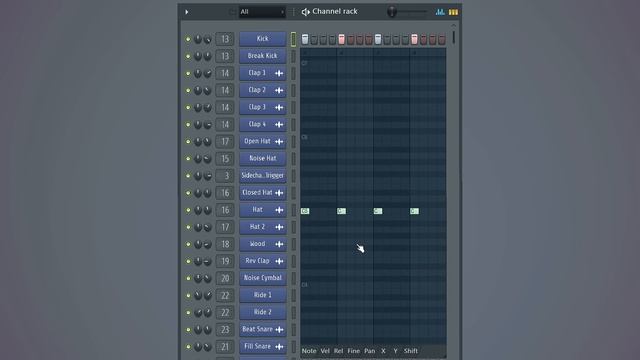Toggle the last Kick step button
Viewport: 640px width, 360px height.
click(x=442, y=39)
